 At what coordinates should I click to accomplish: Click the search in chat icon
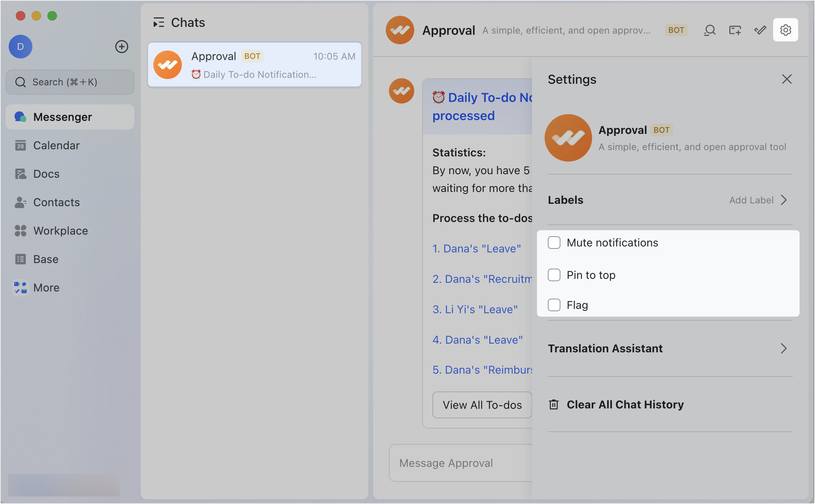pos(709,30)
